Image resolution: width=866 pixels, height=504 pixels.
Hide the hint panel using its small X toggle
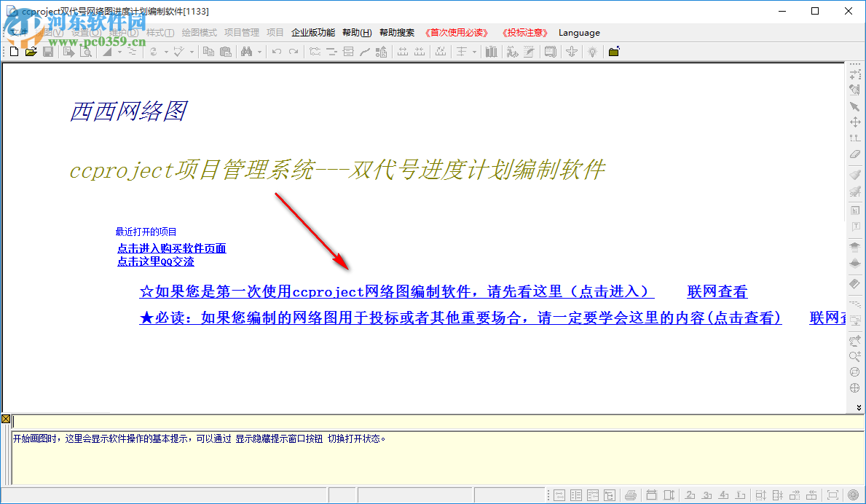[x=6, y=420]
